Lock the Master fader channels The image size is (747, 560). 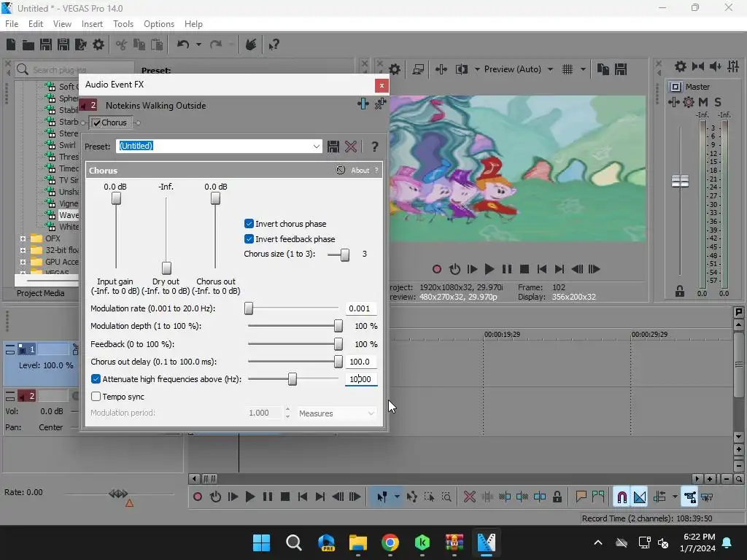680,291
